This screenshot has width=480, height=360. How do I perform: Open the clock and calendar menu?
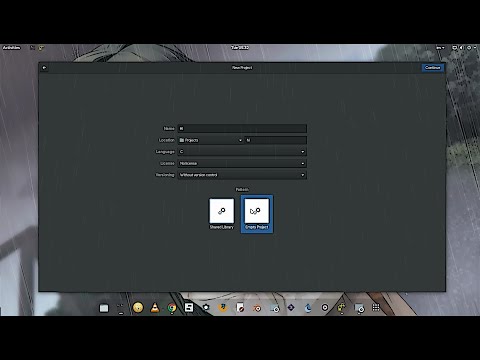click(x=240, y=48)
